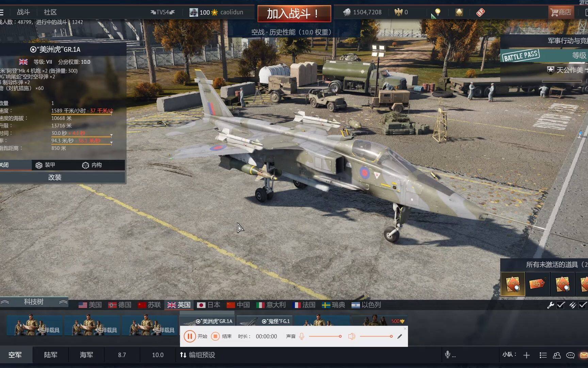Viewport: 588px width, 368px height.
Task: Switch to the Japan (日本) nation tab
Action: 209,305
